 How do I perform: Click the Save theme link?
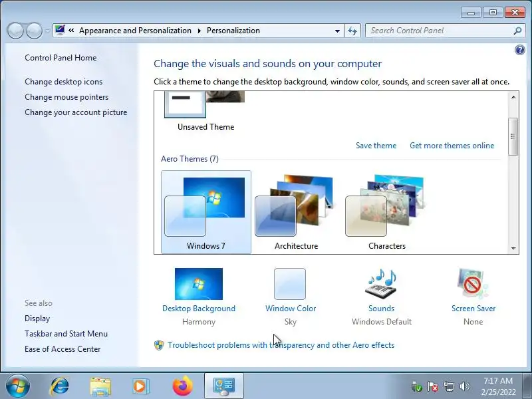[x=376, y=146]
